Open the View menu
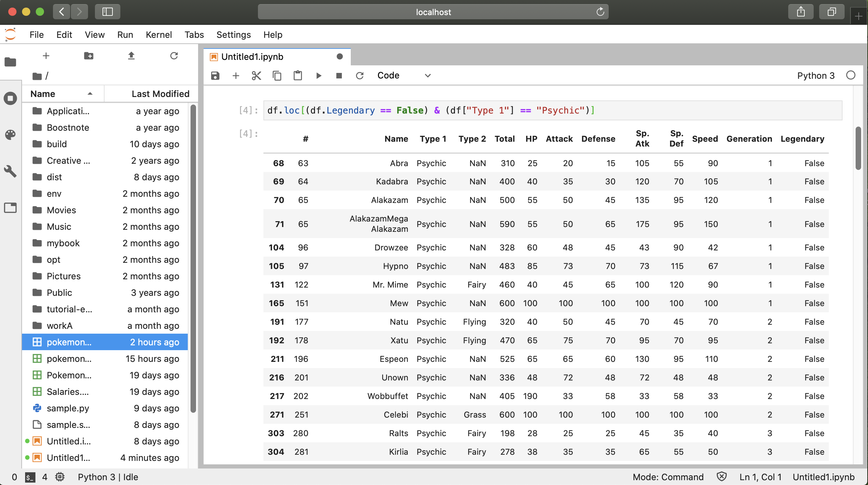 pyautogui.click(x=95, y=35)
